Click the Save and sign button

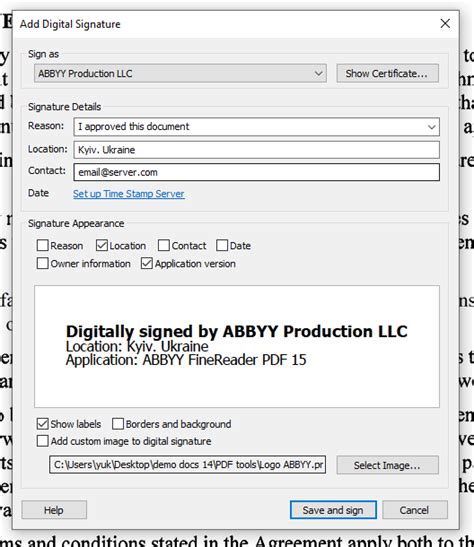coord(333,510)
